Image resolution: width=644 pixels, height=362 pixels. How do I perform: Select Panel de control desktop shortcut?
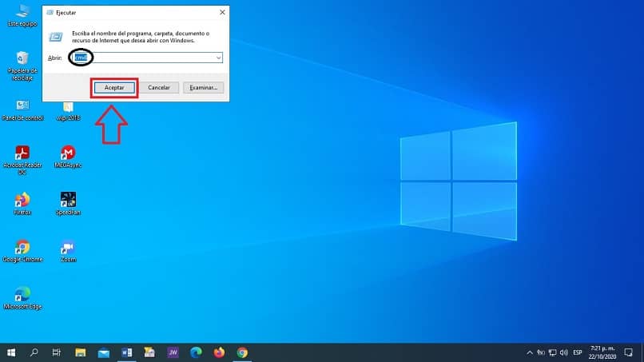pyautogui.click(x=22, y=110)
